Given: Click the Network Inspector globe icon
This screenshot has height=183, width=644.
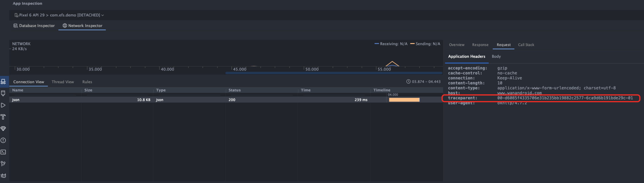Looking at the screenshot, I should 65,26.
